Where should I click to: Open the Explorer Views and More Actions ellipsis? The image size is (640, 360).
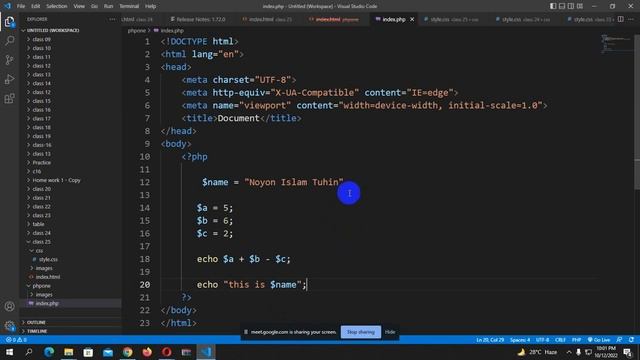coord(112,19)
